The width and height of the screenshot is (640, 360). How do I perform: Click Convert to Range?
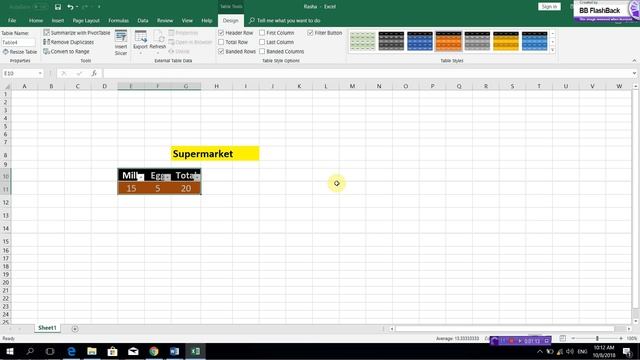click(x=67, y=51)
